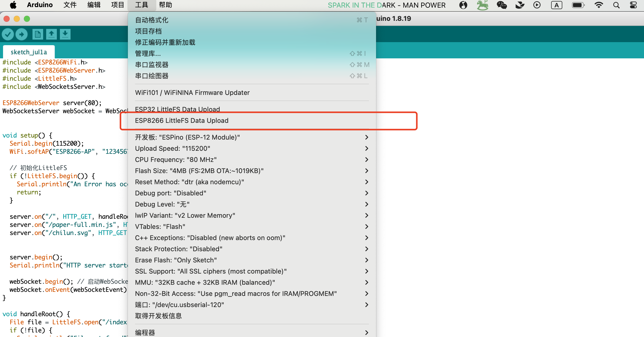The height and width of the screenshot is (337, 644).
Task: Click the void handleRoot() code line
Action: (36, 314)
